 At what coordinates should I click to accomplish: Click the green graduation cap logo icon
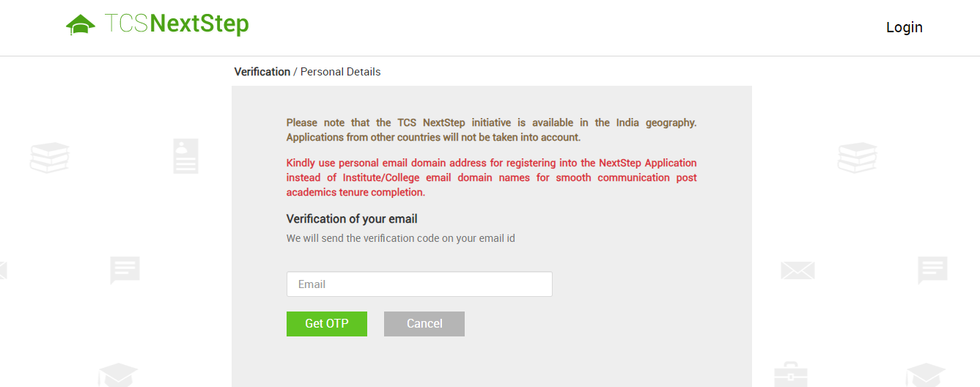tap(81, 25)
